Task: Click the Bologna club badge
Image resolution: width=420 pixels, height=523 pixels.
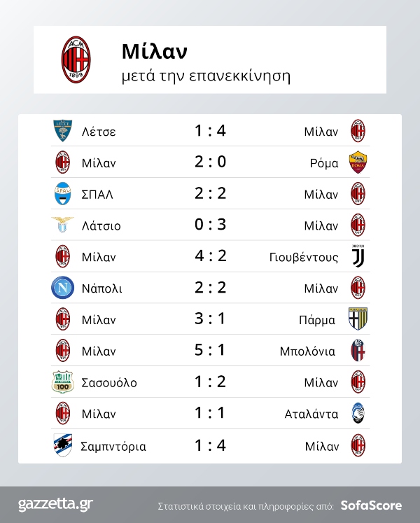Action: 358,351
